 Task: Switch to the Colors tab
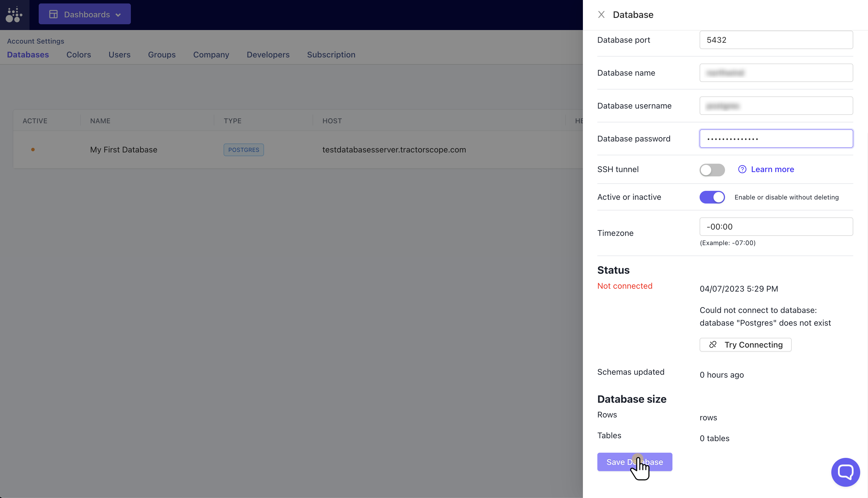tap(78, 55)
